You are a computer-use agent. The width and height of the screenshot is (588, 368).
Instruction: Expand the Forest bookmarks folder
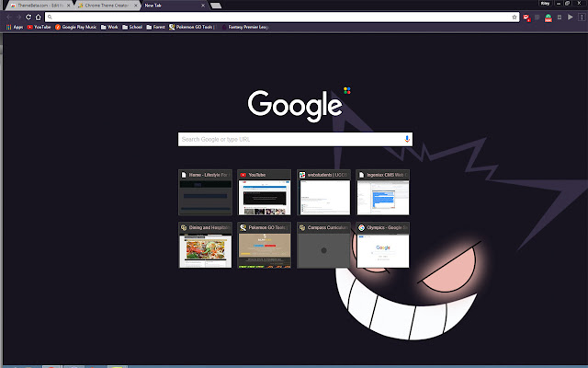(155, 27)
